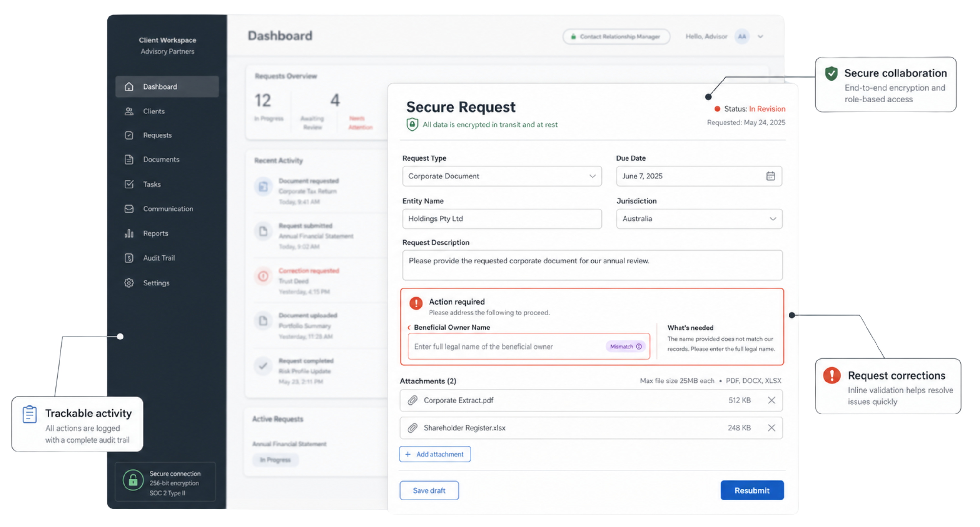Open the Request Type dropdown
The width and height of the screenshot is (980, 527).
pyautogui.click(x=502, y=176)
